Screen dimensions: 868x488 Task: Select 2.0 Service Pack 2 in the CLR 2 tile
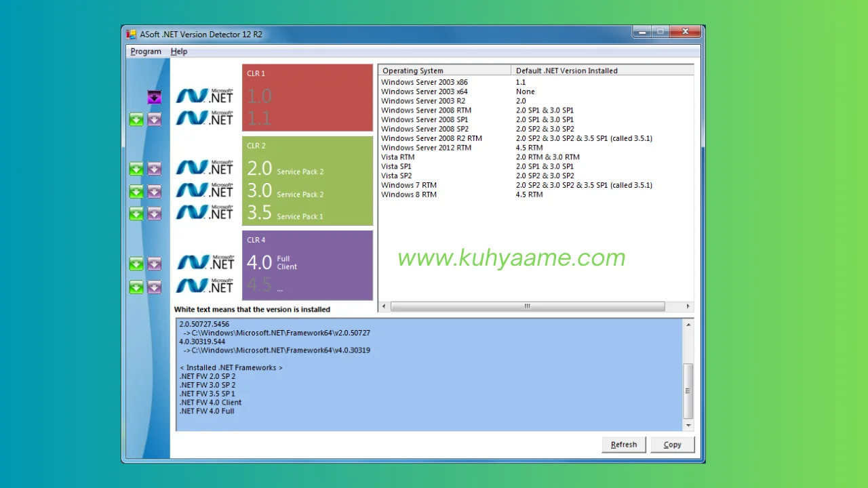[x=285, y=168]
